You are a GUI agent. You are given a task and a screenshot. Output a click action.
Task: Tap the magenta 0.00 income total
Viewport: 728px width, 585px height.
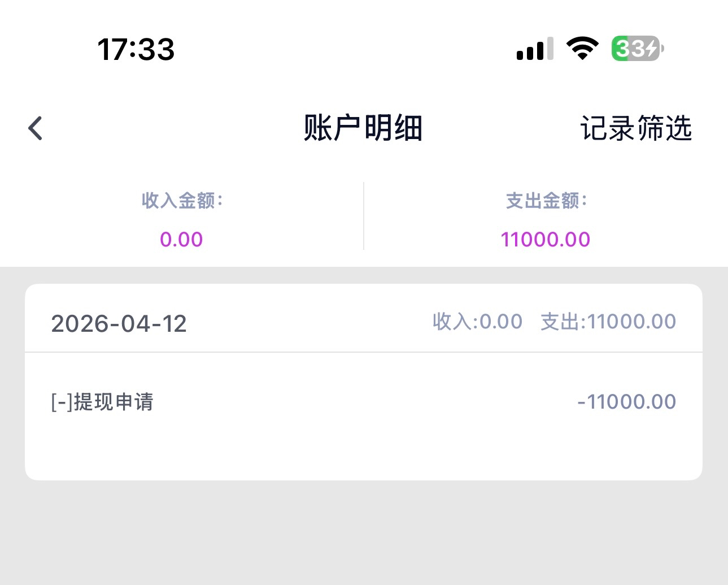181,240
